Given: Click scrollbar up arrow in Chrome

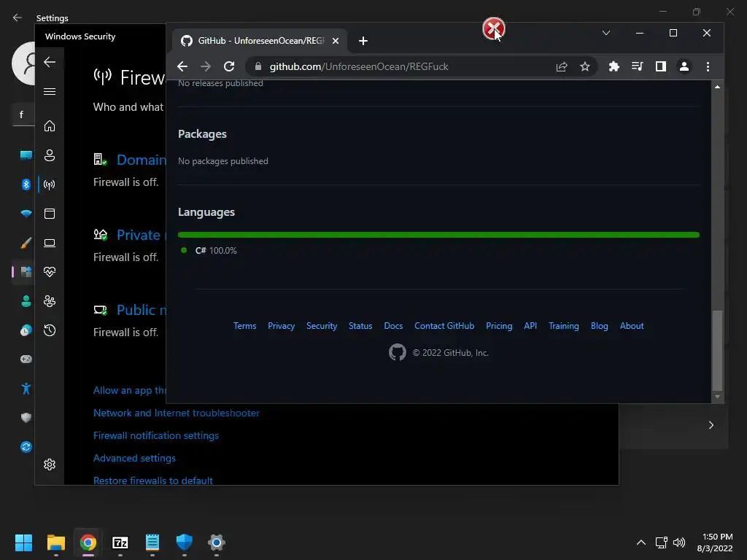Looking at the screenshot, I should [717, 87].
